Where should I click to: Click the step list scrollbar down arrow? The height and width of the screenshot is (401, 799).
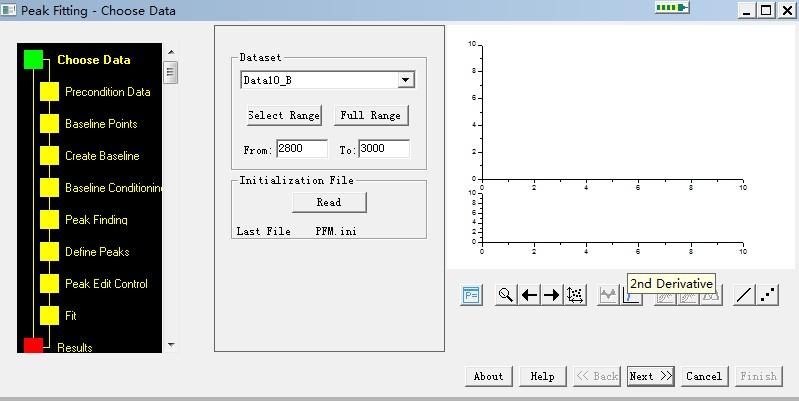(x=171, y=345)
